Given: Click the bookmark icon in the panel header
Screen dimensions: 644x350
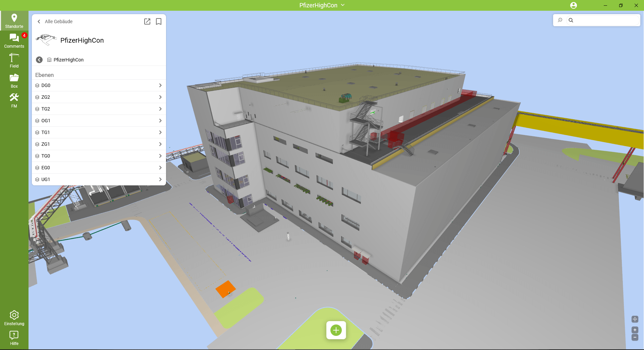Looking at the screenshot, I should 159,21.
